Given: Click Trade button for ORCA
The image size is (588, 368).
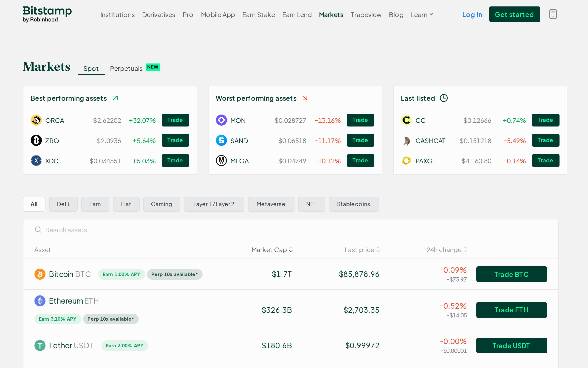Looking at the screenshot, I should tap(175, 120).
